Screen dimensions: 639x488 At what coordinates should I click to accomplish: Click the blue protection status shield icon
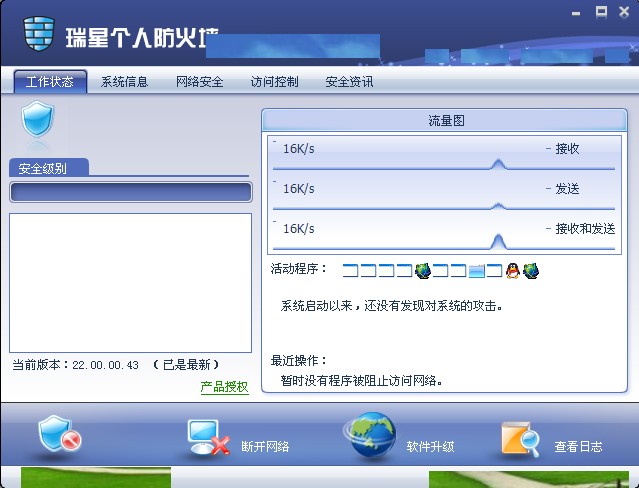[x=37, y=119]
